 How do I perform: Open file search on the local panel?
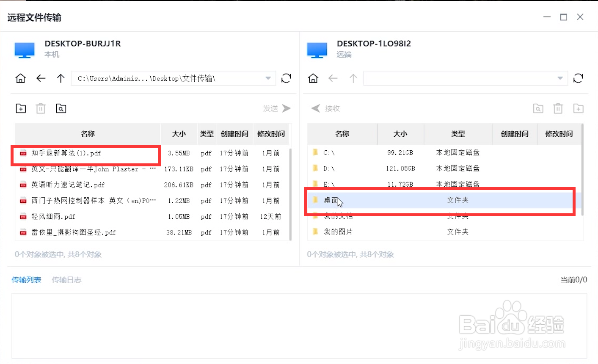61,108
